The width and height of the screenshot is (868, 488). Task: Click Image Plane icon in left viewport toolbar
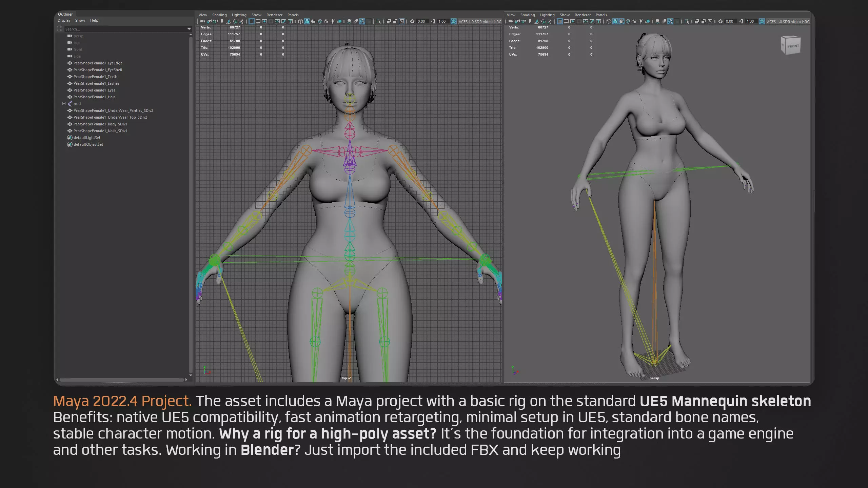click(228, 21)
